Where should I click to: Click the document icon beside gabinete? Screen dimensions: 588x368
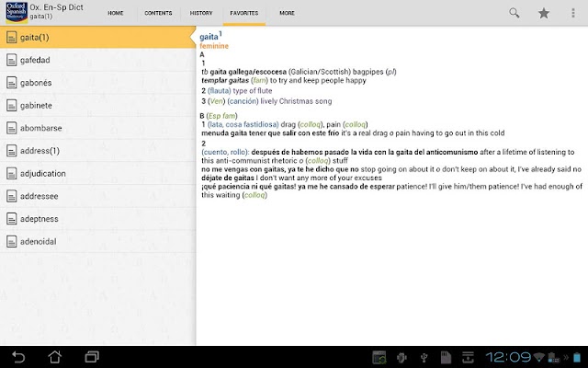pos(12,106)
